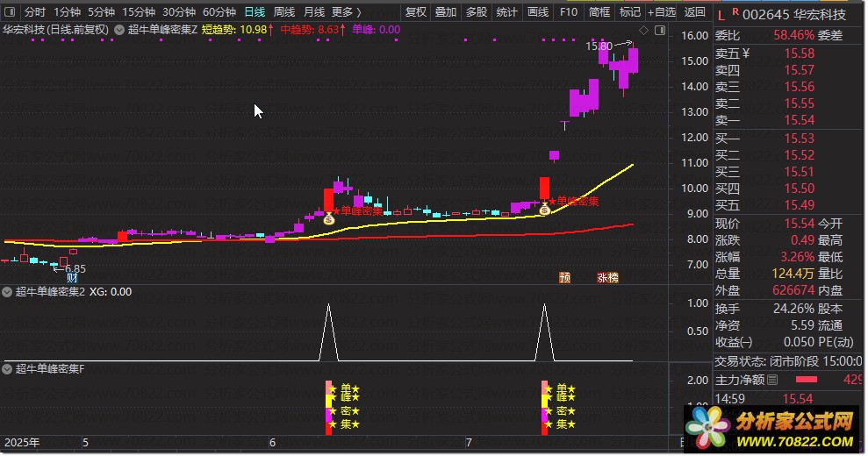The width and height of the screenshot is (868, 456).
Task: Click the 涨幅 3.26% value
Action: click(797, 257)
